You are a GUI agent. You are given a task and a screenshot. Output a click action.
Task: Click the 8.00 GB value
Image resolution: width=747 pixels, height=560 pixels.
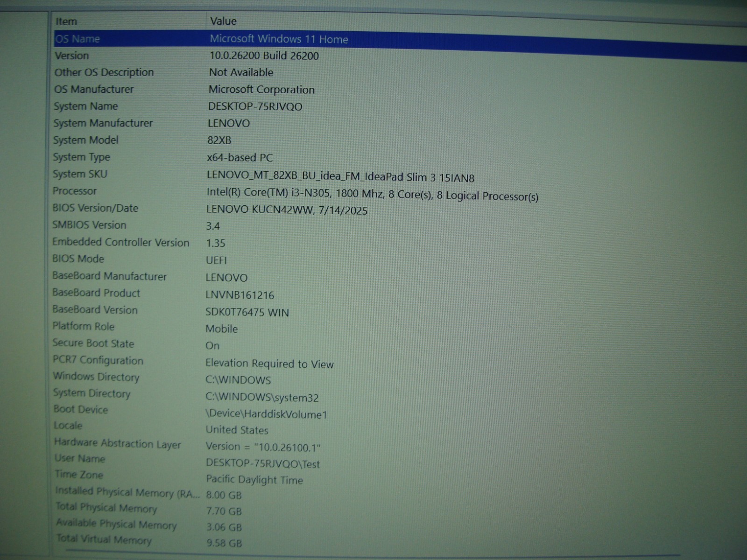[x=224, y=495]
